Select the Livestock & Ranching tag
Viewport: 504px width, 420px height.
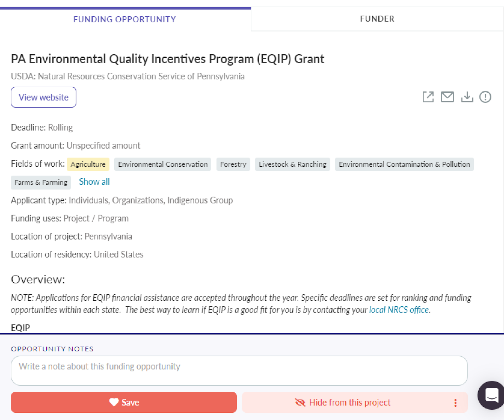click(x=292, y=164)
